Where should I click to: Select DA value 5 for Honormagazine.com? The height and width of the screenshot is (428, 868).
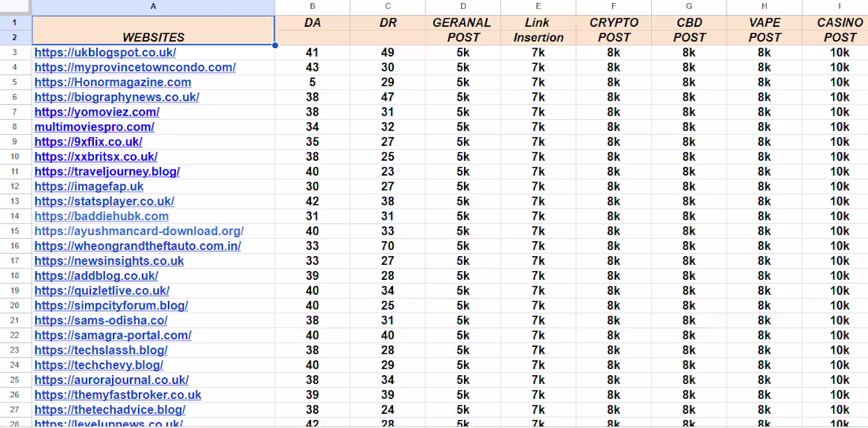coord(312,83)
